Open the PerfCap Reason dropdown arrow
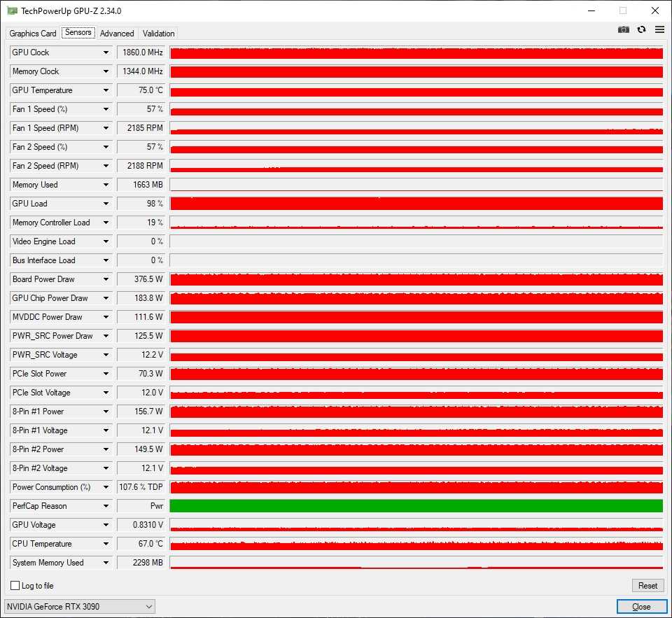672x618 pixels. (x=106, y=506)
